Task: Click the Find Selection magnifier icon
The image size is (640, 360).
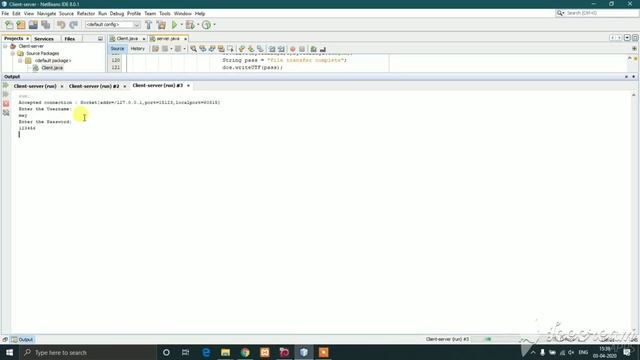Action: click(x=193, y=49)
